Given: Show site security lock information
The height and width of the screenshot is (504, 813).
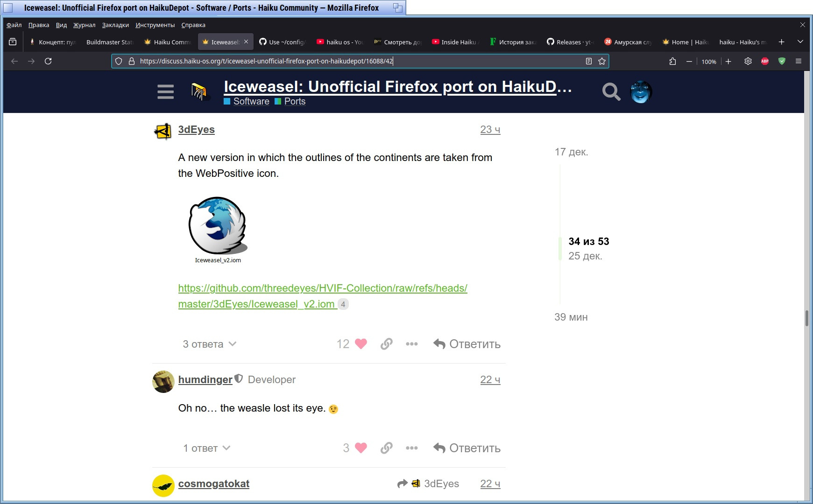Looking at the screenshot, I should [132, 61].
